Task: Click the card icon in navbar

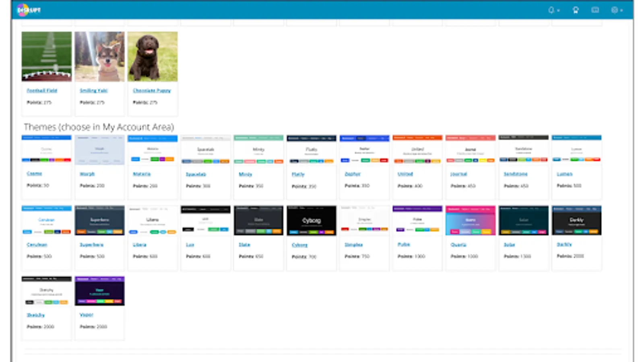Action: point(595,10)
